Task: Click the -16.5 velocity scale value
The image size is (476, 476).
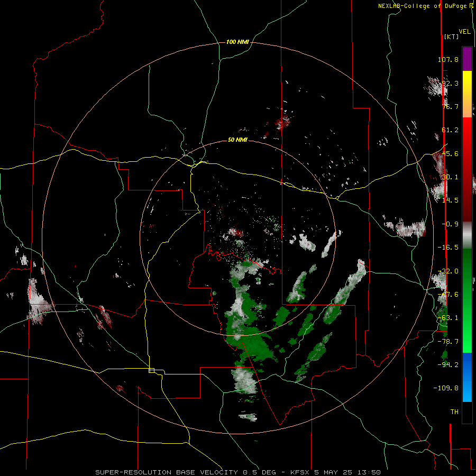Action: (448, 248)
